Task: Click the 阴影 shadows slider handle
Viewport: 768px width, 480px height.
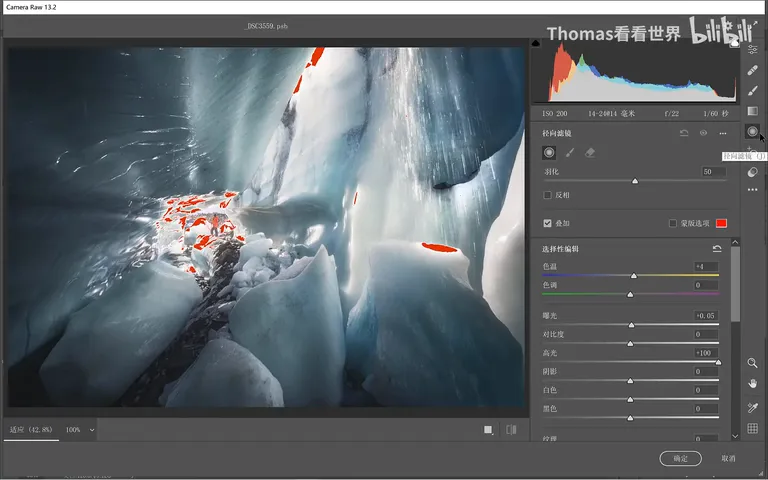Action: (630, 381)
